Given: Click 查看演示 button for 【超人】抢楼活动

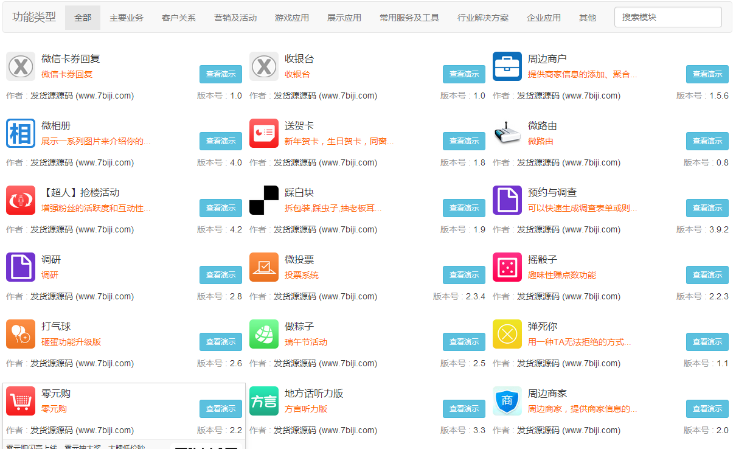Looking at the screenshot, I should 221,208.
